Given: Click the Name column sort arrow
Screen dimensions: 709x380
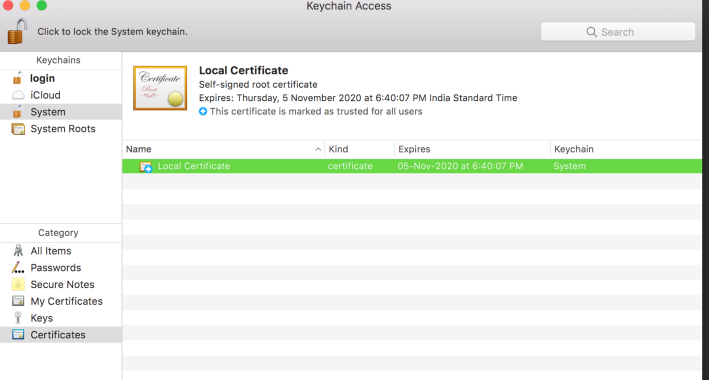Looking at the screenshot, I should pyautogui.click(x=318, y=149).
